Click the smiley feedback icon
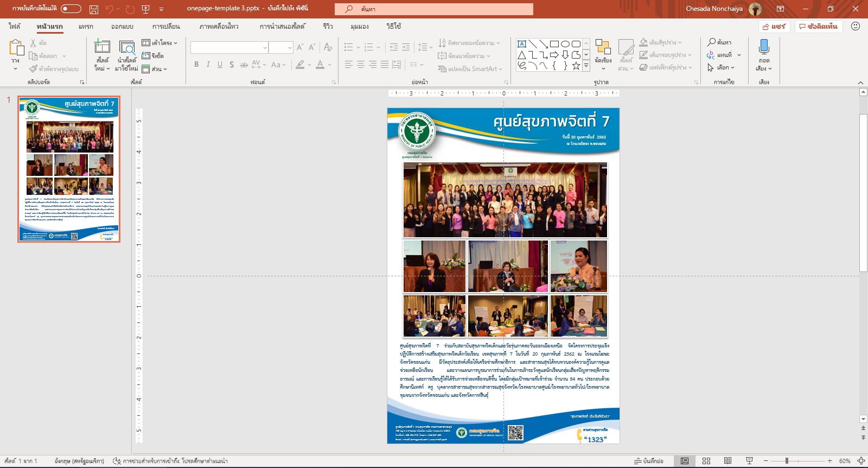The image size is (868, 468). pyautogui.click(x=856, y=26)
